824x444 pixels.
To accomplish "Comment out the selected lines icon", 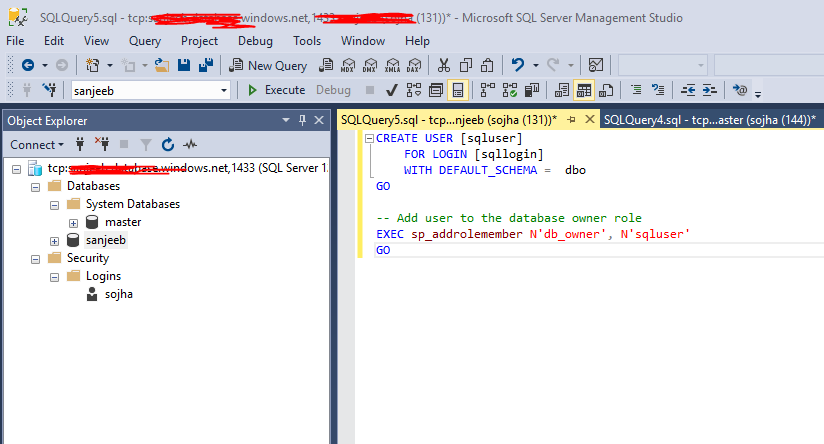I will tap(636, 90).
